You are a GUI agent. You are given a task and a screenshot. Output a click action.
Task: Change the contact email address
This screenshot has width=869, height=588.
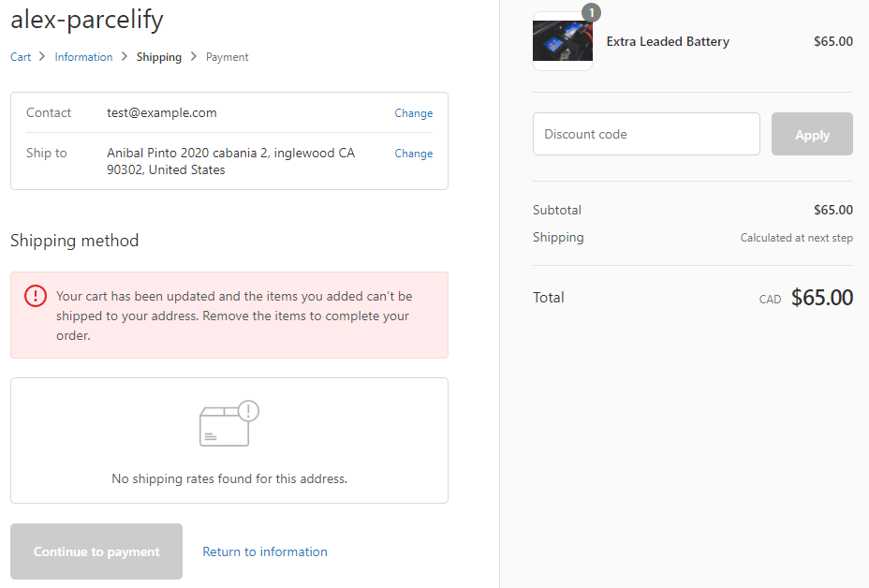[x=414, y=113]
